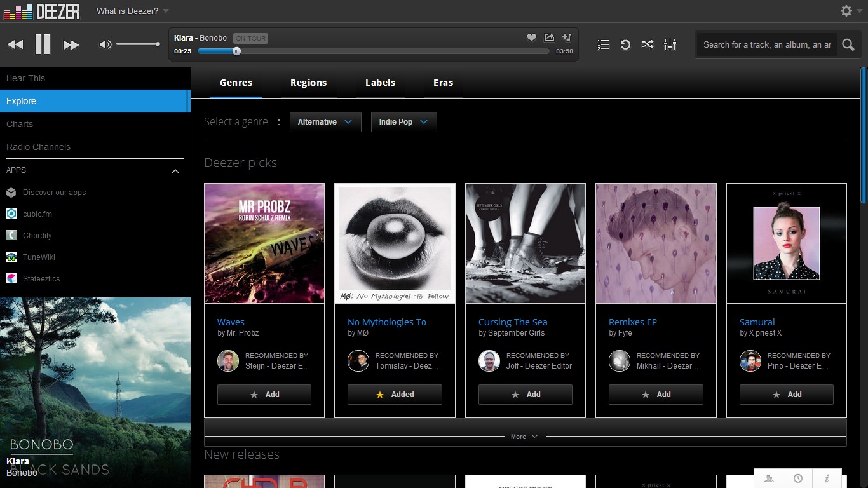
Task: Expand the What is Deezer? menu
Action: tap(133, 11)
